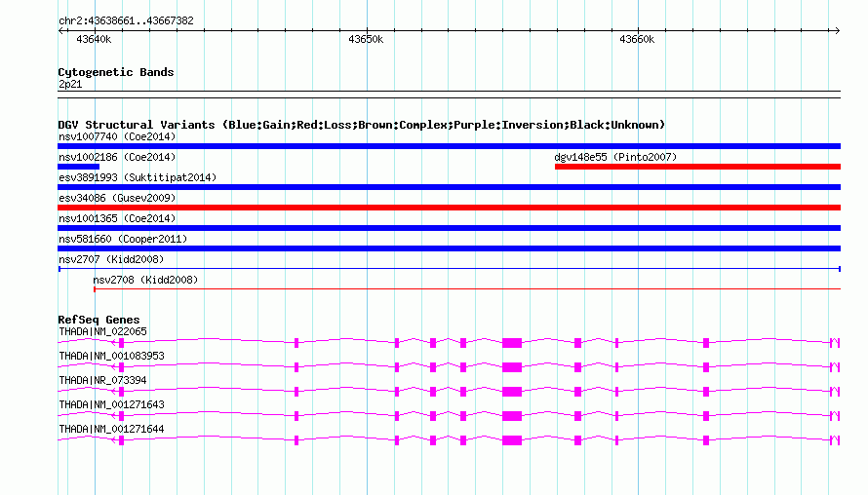Click the 43660k ruler tick label
This screenshot has width=868, height=495.
pos(637,40)
